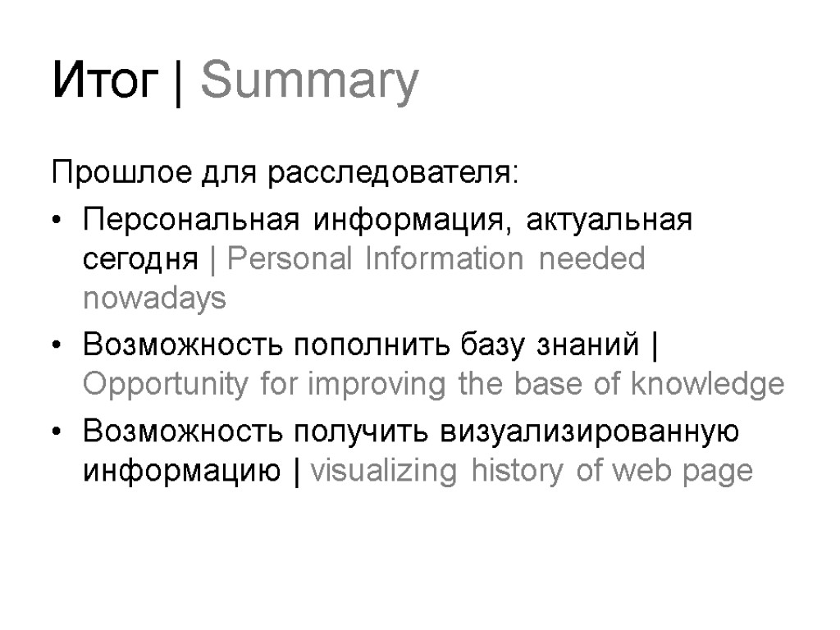The image size is (840, 630).
Task: Click the gray word "nowadays"
Action: (x=154, y=299)
